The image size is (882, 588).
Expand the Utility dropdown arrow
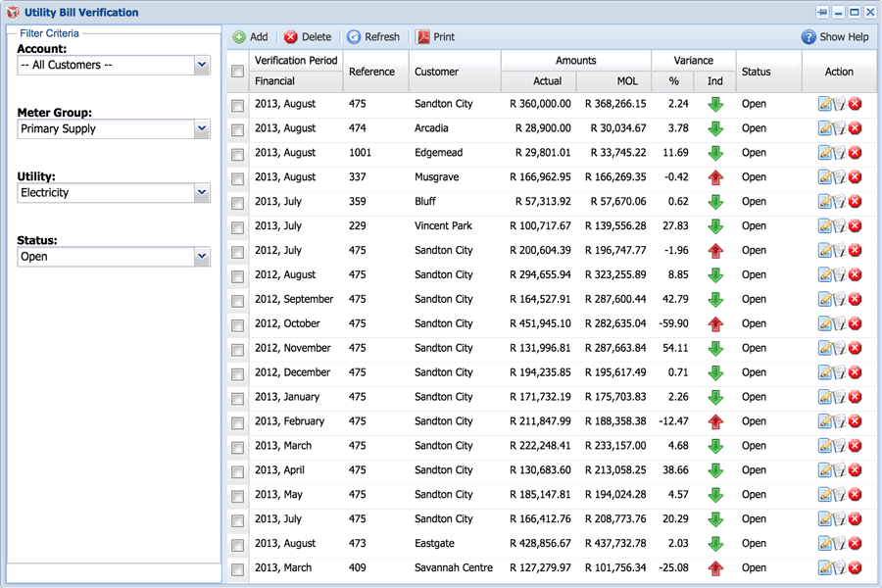point(202,192)
